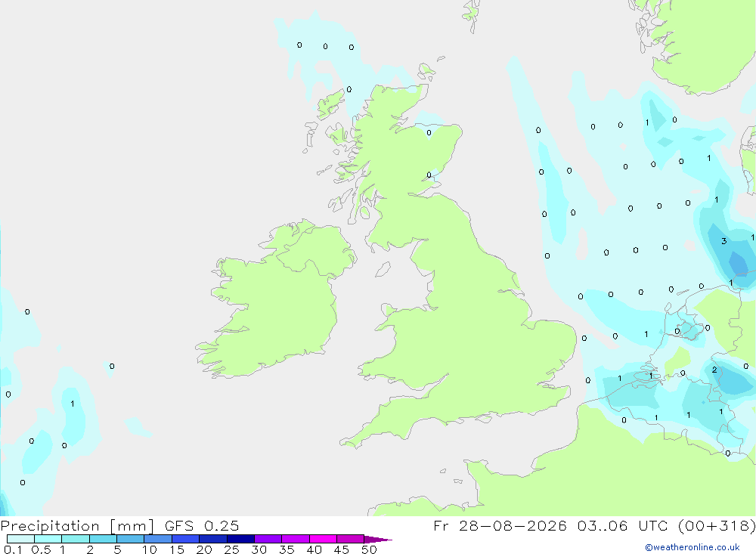The height and width of the screenshot is (554, 756).
Task: Click the 'Fr 28-08-2026' date text
Action: point(500,526)
